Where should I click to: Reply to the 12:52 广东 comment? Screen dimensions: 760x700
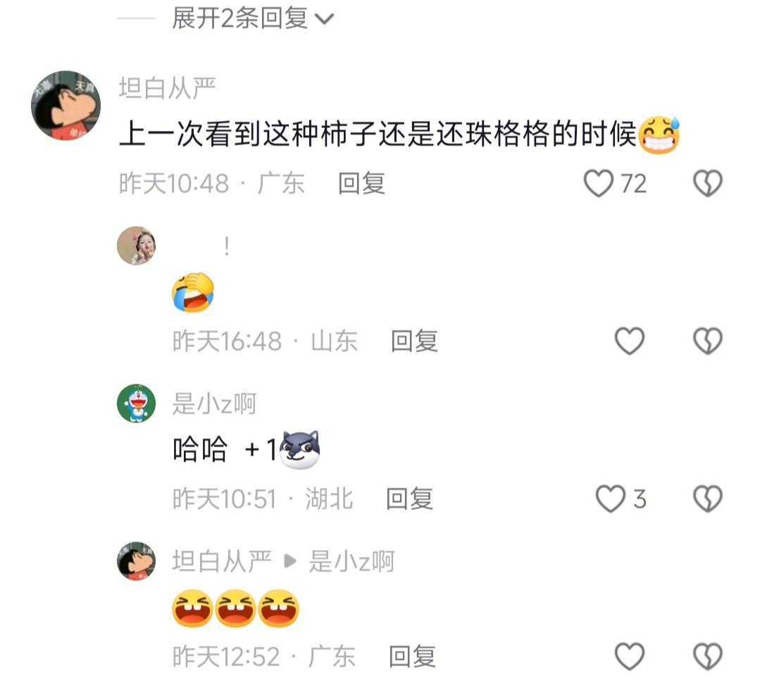412,657
